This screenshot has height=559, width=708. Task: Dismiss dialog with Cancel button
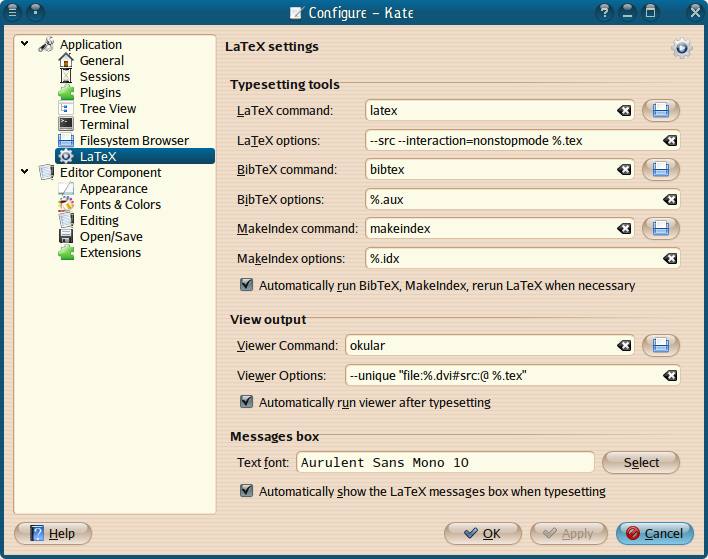[x=655, y=534]
